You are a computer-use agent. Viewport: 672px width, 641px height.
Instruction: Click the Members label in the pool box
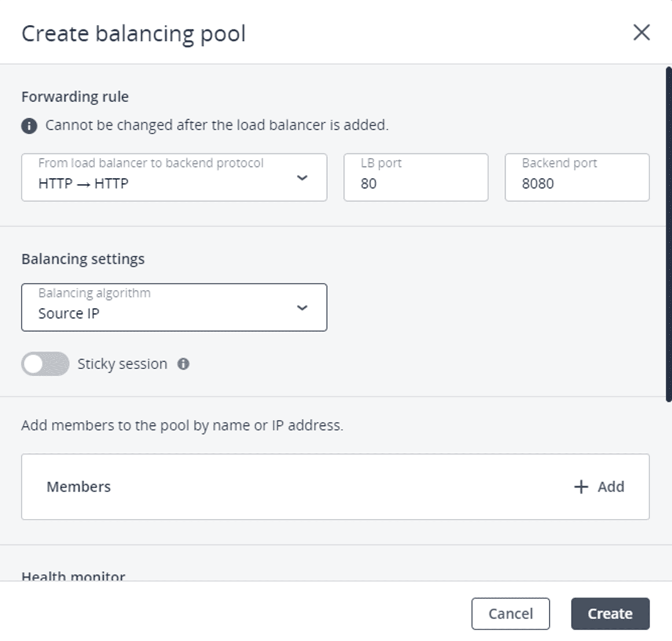click(79, 487)
